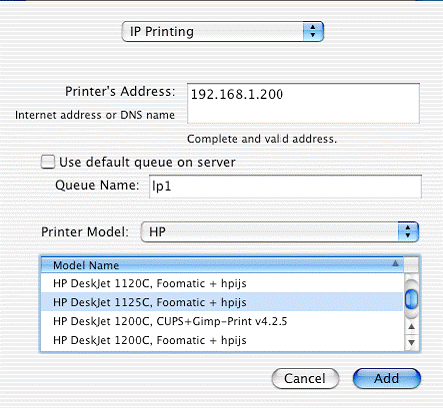This screenshot has width=443, height=408.
Task: Click in the Printer's Address field
Action: 303,103
